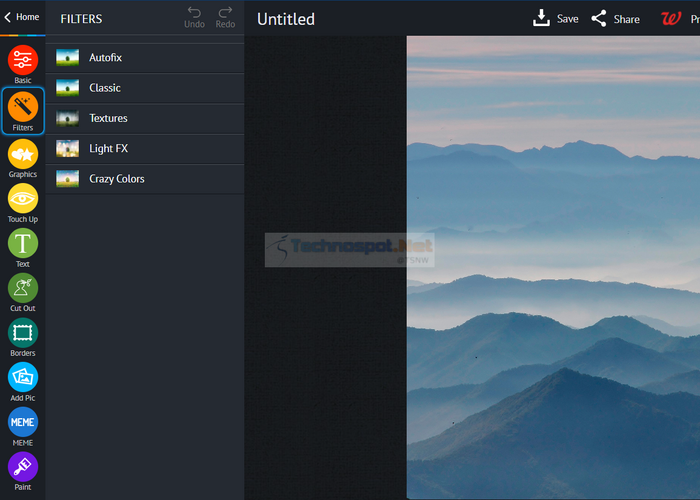The width and height of the screenshot is (700, 500).
Task: Open the Classic filter category
Action: [145, 88]
